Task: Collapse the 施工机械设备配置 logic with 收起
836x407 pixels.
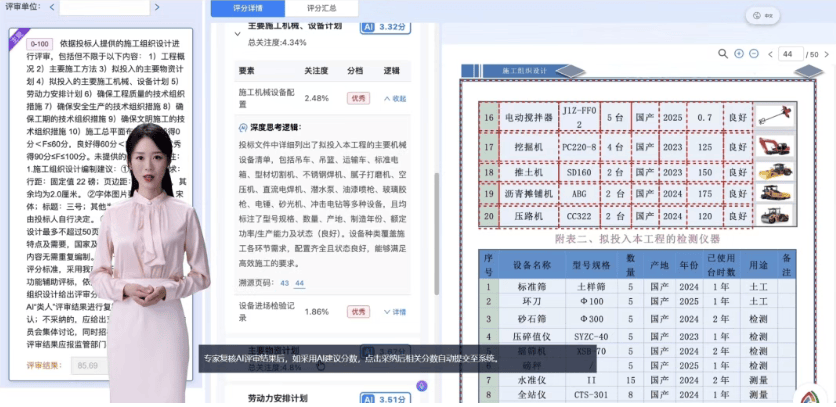Action: [394, 98]
